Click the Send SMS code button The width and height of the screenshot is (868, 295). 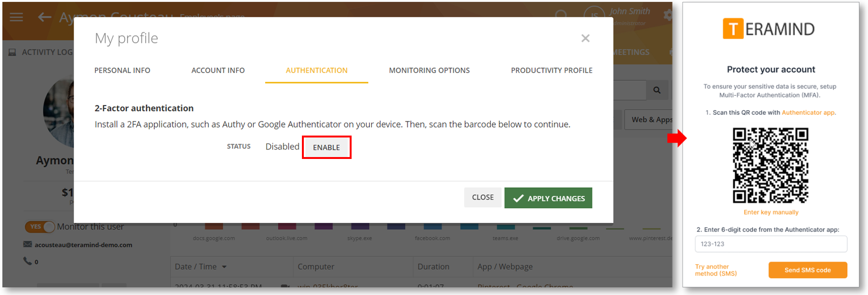coord(808,270)
